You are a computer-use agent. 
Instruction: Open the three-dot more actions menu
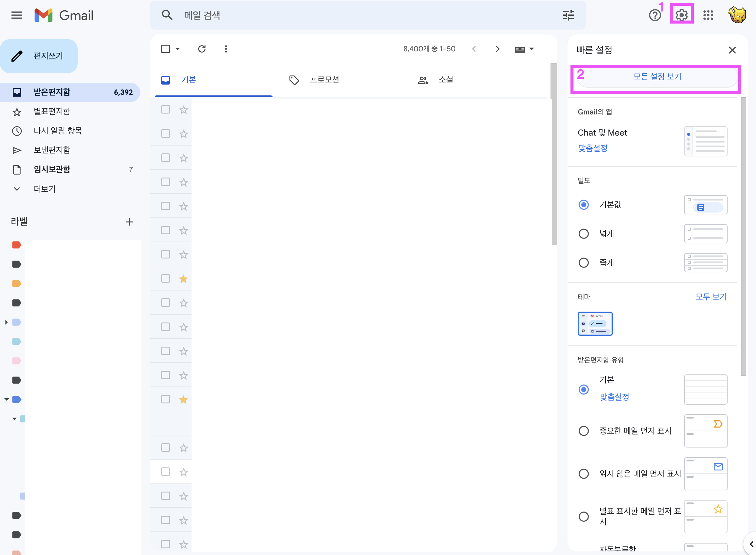click(226, 49)
